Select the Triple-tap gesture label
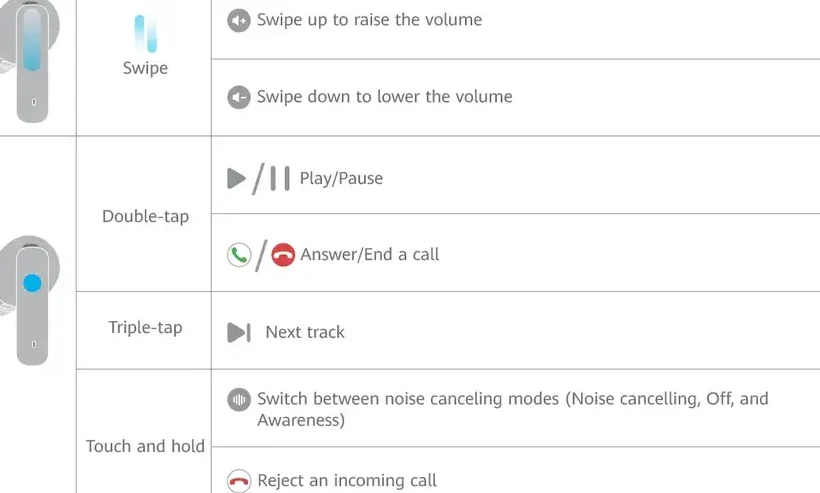Image resolution: width=820 pixels, height=493 pixels. [145, 327]
